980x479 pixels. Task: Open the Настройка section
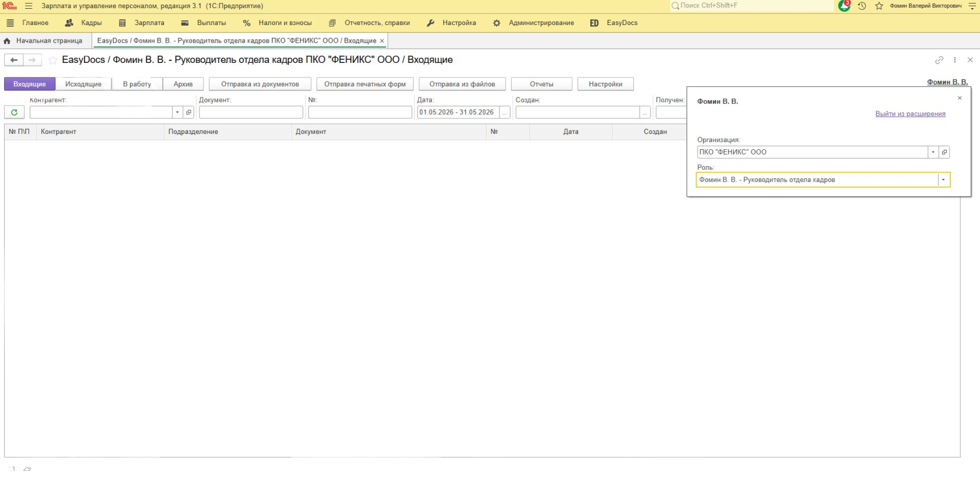click(459, 23)
